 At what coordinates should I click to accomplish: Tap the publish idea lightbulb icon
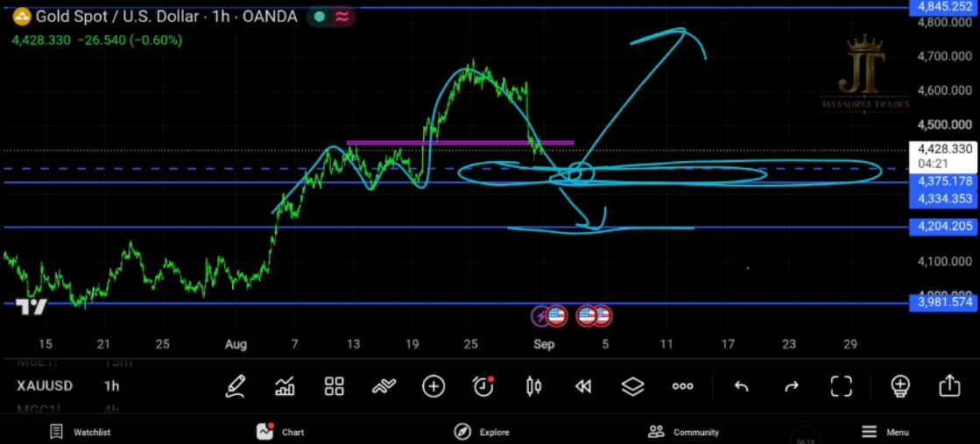(900, 386)
